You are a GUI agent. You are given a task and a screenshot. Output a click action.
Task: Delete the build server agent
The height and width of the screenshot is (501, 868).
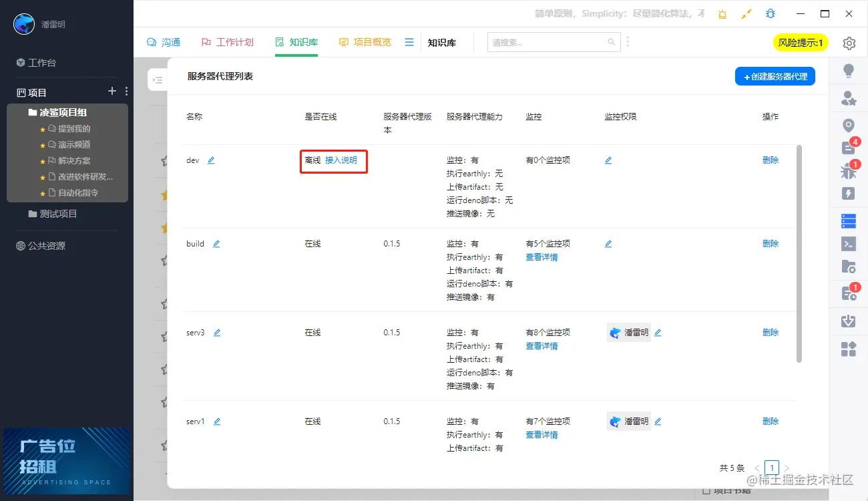pos(771,244)
